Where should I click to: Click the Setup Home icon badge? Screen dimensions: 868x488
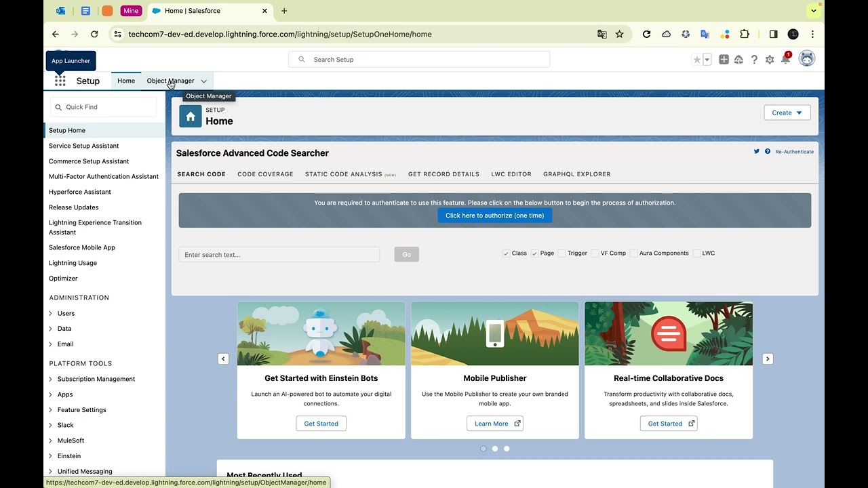(191, 116)
